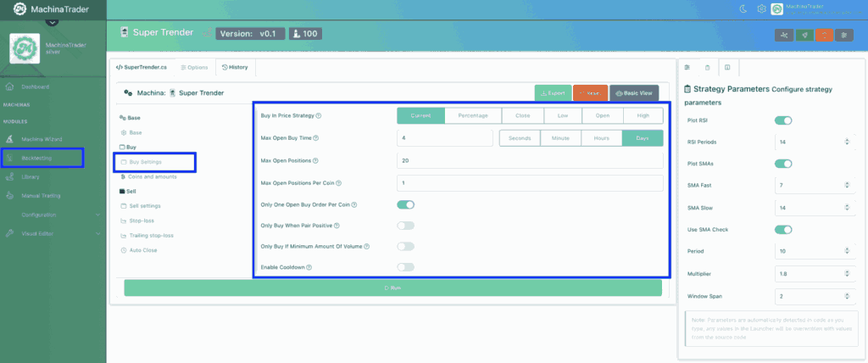Set Buy In Price Strategy to Percentage
Viewport: 868px width, 363px height.
[473, 115]
